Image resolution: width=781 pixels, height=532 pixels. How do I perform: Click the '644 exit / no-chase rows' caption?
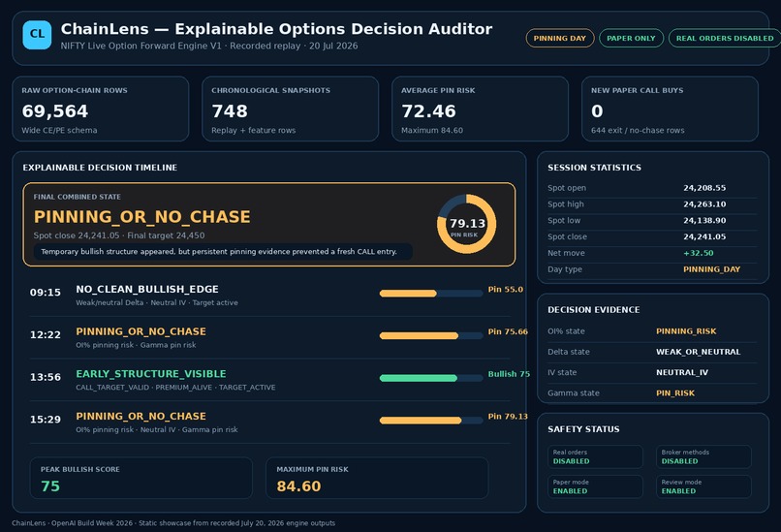click(x=638, y=131)
